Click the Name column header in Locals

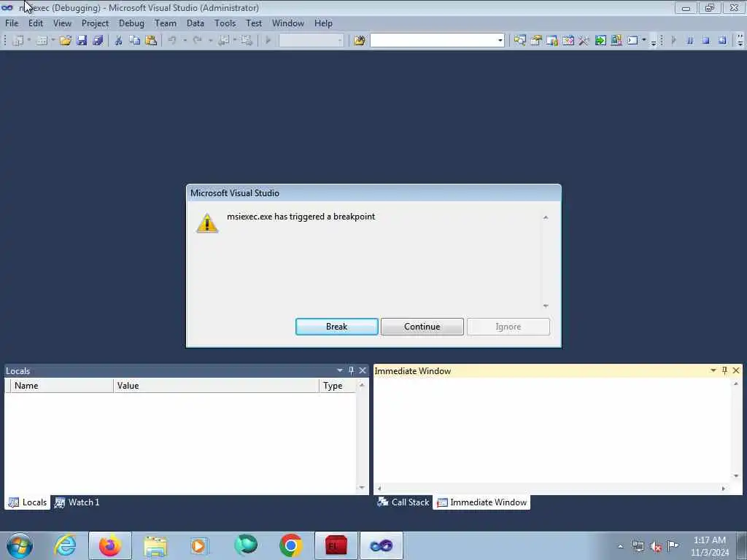(x=61, y=386)
